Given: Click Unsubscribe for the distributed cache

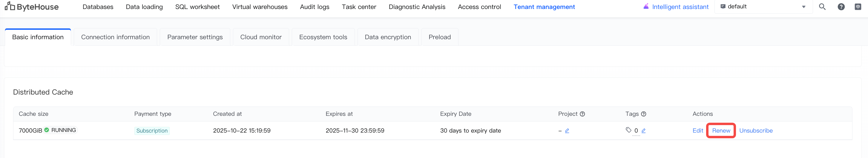Looking at the screenshot, I should coord(756,131).
